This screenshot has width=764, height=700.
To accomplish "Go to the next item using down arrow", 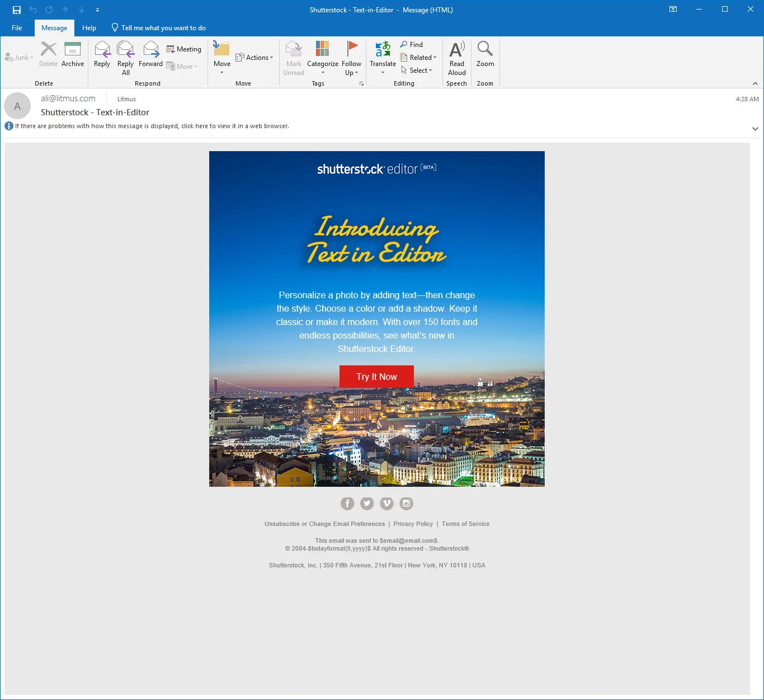I will (x=82, y=10).
